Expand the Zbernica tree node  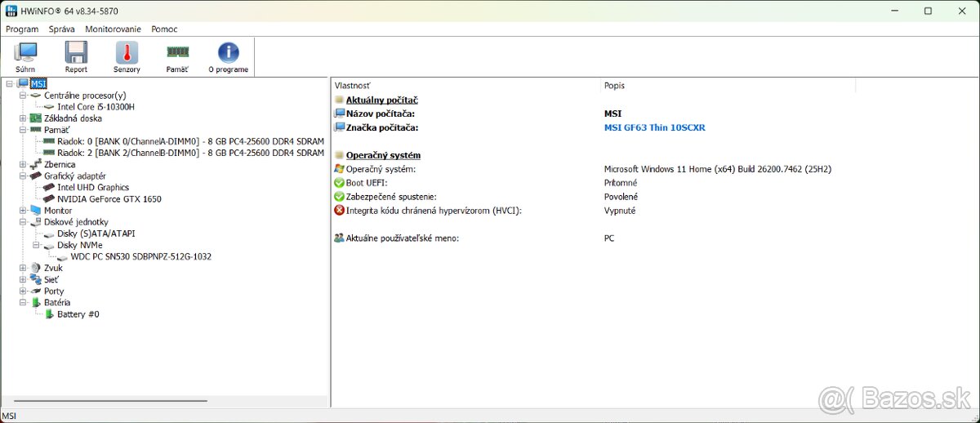[23, 164]
